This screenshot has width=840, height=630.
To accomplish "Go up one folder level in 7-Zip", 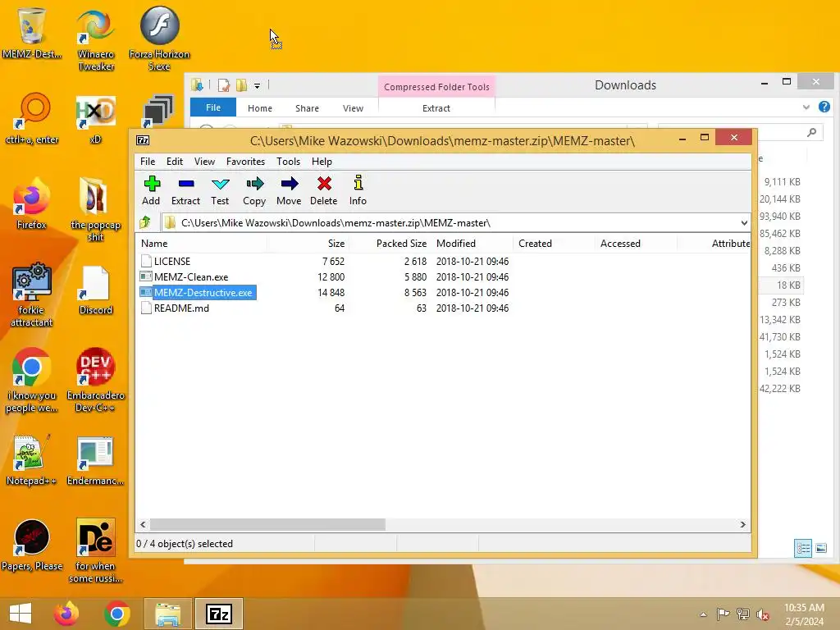I will coord(145,222).
